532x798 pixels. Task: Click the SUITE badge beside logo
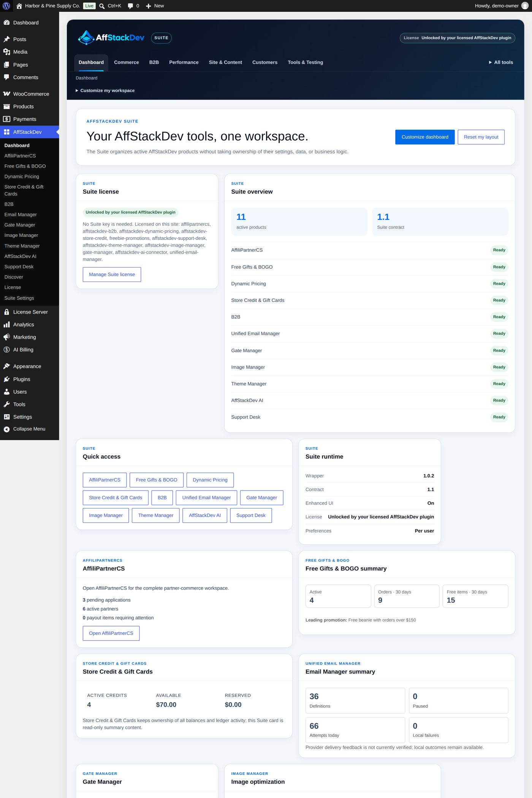coord(161,38)
